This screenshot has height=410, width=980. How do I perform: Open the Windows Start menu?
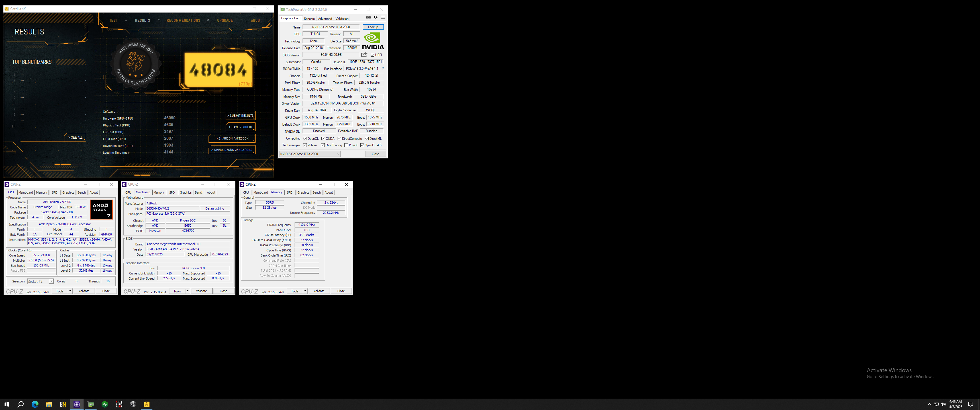[x=7, y=404]
